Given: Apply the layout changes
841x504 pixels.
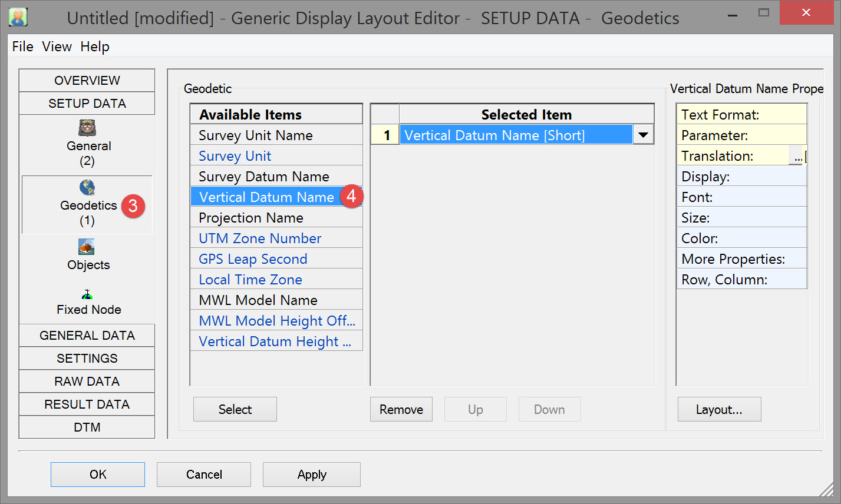Looking at the screenshot, I should [311, 475].
